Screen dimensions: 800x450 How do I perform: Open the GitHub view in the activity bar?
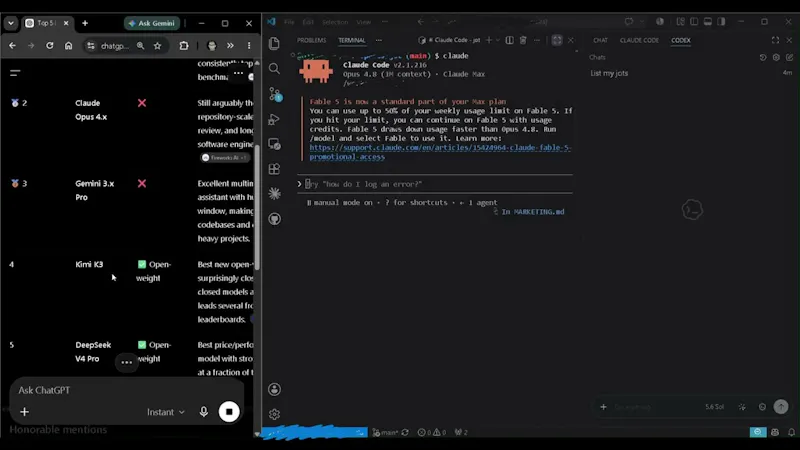coord(274,219)
